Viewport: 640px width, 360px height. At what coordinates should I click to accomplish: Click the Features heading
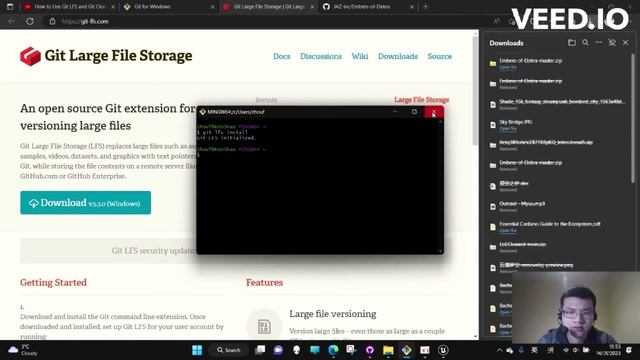pos(264,282)
